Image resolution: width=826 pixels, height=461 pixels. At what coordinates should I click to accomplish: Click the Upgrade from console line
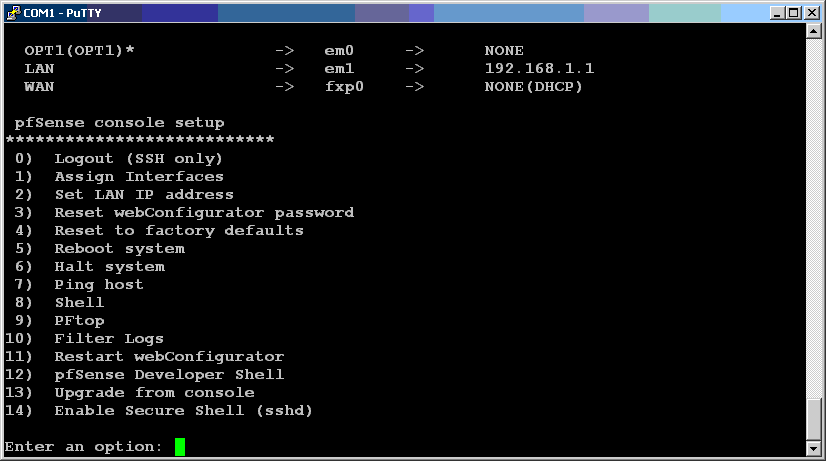click(x=130, y=393)
